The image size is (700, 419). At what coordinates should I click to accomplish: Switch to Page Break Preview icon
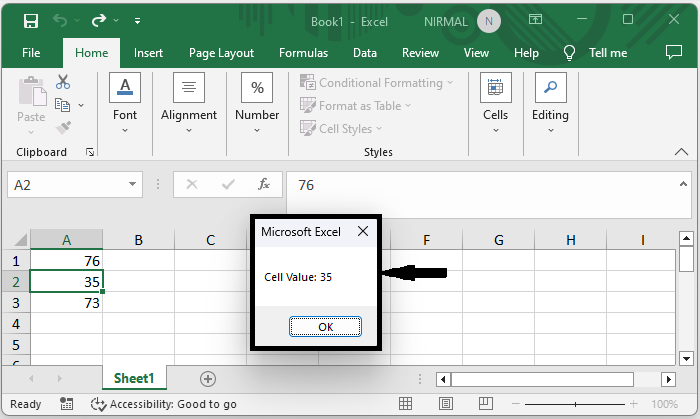tap(486, 404)
